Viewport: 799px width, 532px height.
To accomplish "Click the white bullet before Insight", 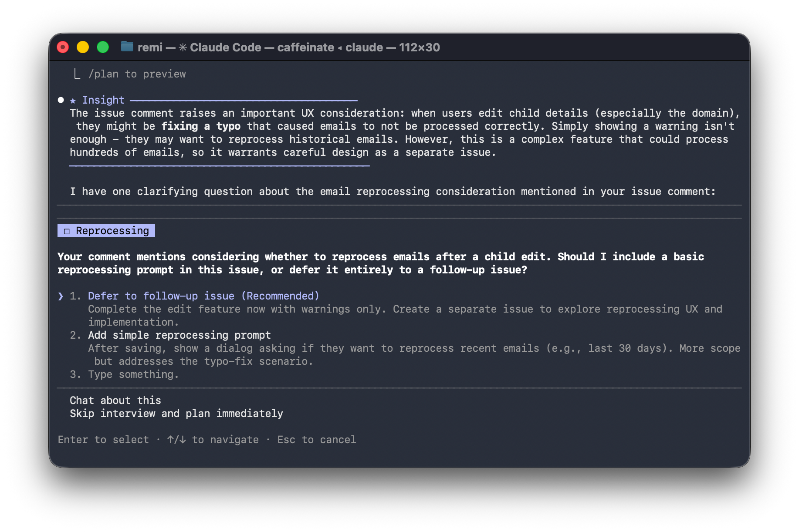I will click(x=61, y=100).
